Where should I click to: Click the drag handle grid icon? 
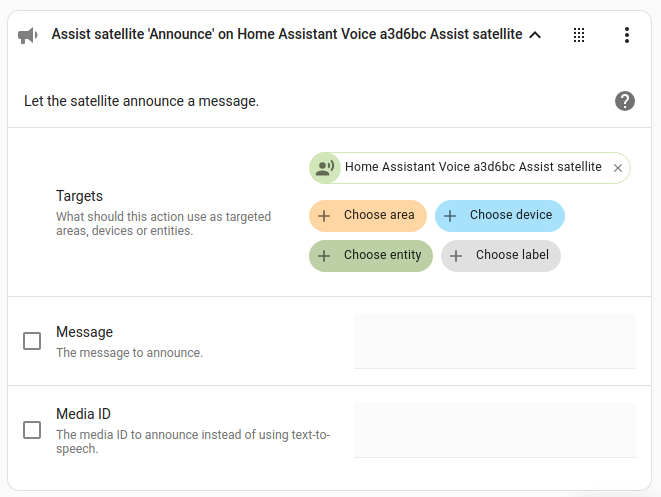point(579,35)
